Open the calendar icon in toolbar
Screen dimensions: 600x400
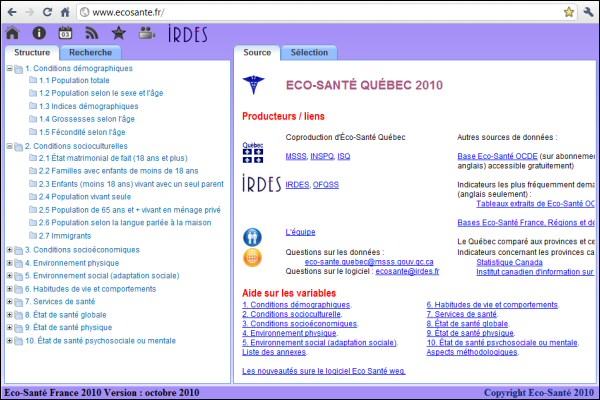(x=65, y=33)
